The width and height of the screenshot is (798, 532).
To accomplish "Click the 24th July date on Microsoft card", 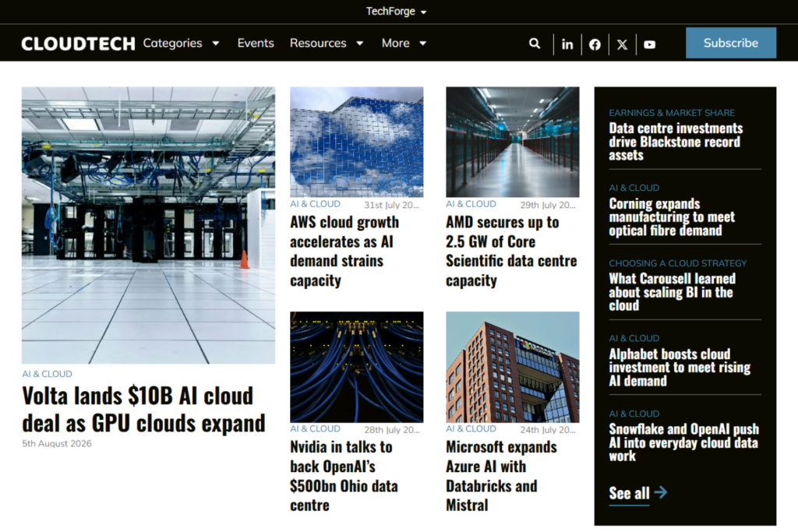I will tap(548, 430).
